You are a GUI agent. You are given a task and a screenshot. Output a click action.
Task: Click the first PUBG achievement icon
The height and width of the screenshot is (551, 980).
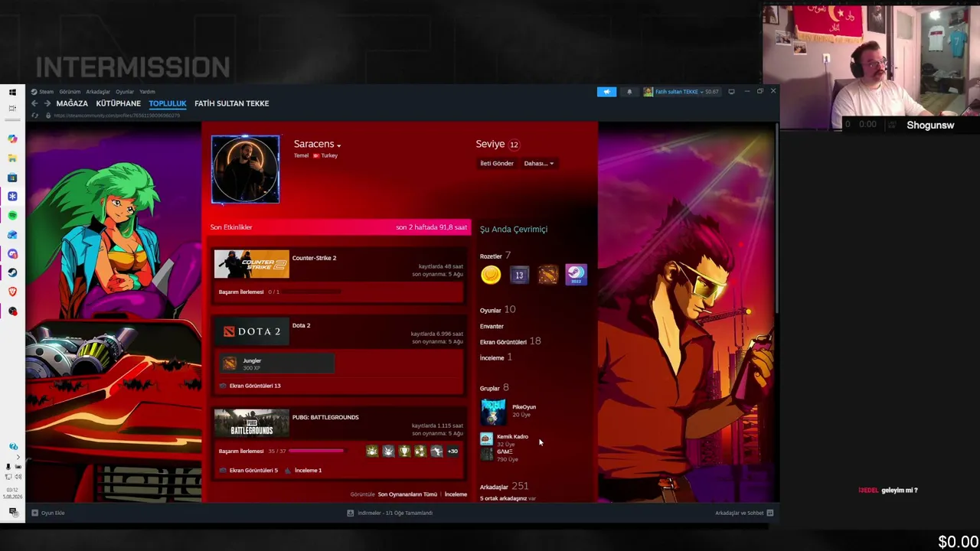(372, 452)
